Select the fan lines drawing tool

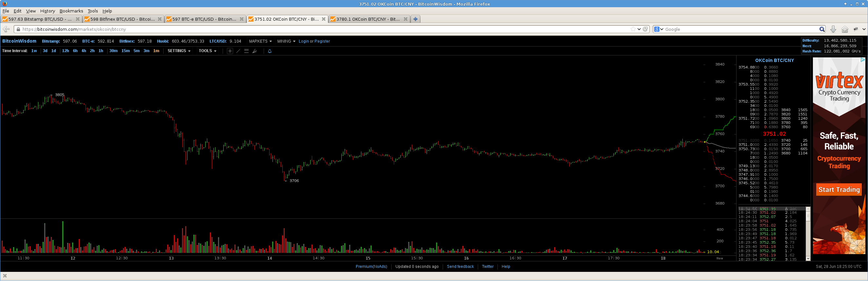click(255, 51)
